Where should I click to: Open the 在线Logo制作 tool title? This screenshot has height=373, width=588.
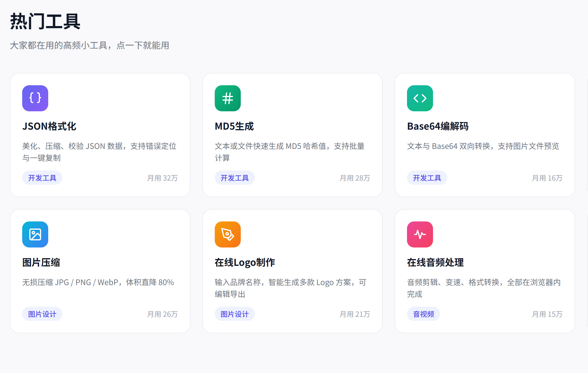(245, 263)
